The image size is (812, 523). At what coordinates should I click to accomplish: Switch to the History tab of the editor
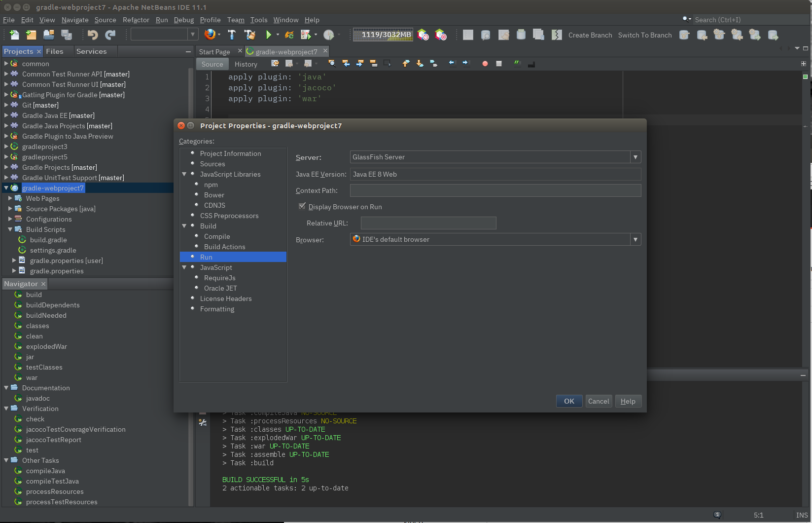point(246,64)
